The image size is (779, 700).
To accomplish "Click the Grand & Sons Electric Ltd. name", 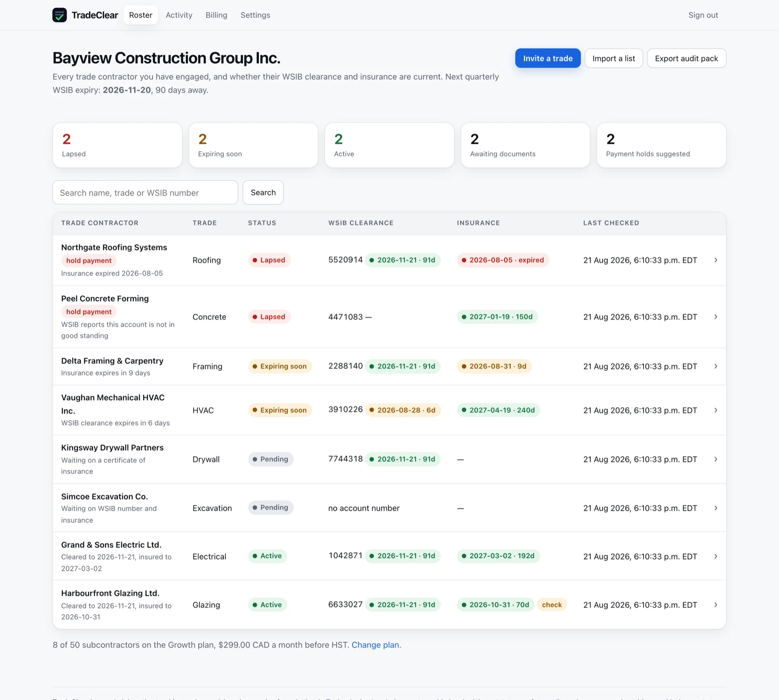I will (111, 545).
